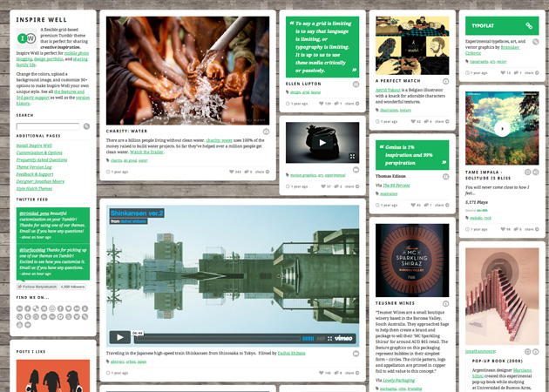Click the Vimeo logo on Shinkansen player
549x392 pixels.
[x=343, y=337]
